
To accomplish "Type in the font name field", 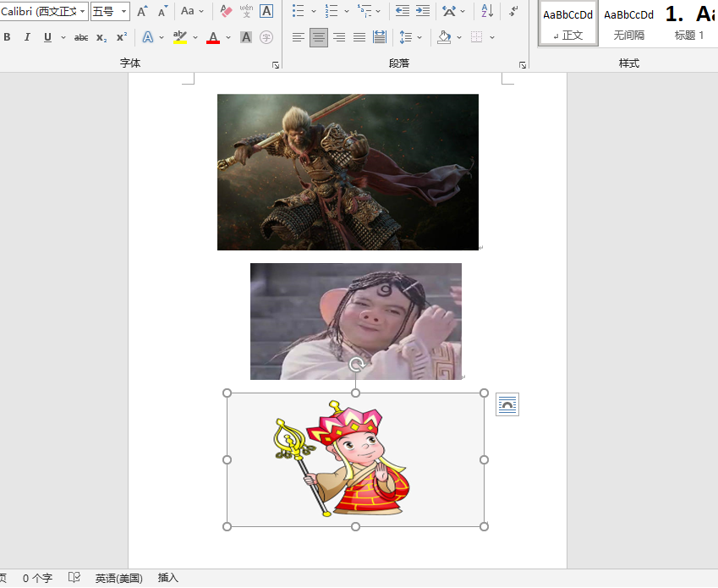I will tap(39, 12).
